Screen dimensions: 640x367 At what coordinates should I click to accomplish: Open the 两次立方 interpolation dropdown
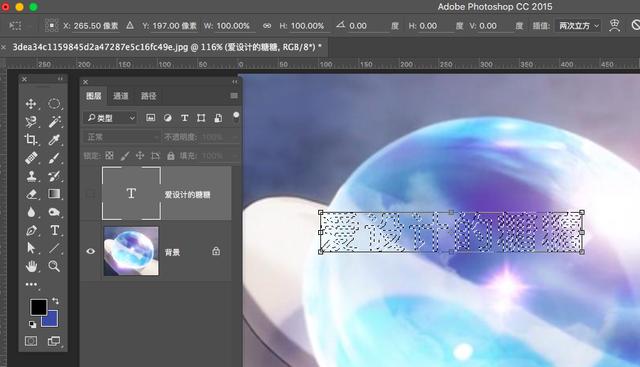[578, 26]
